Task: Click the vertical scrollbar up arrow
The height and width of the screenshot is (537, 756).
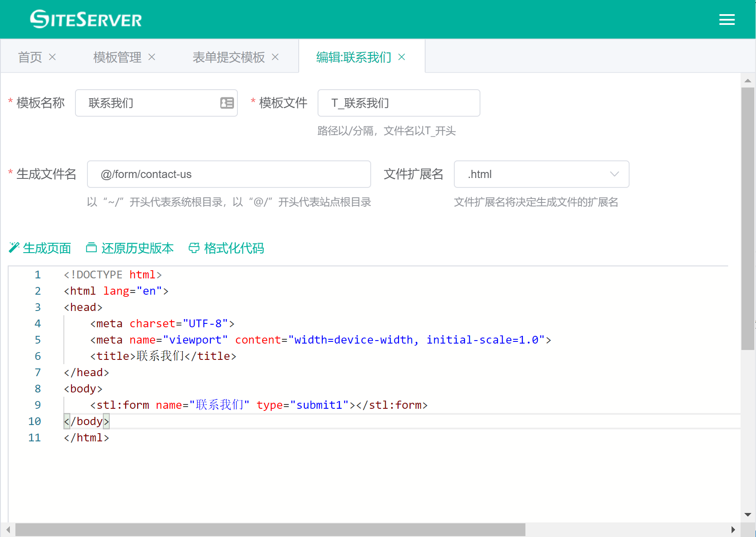Action: (748, 81)
